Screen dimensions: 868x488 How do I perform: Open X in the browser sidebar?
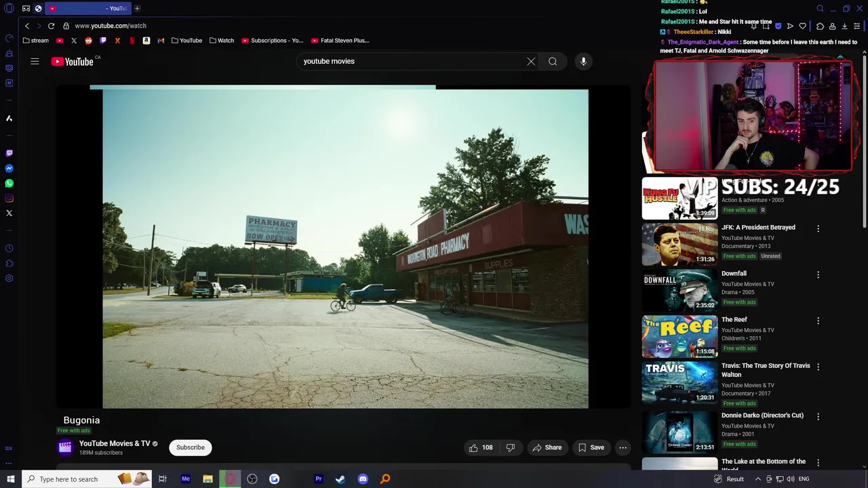(x=9, y=213)
